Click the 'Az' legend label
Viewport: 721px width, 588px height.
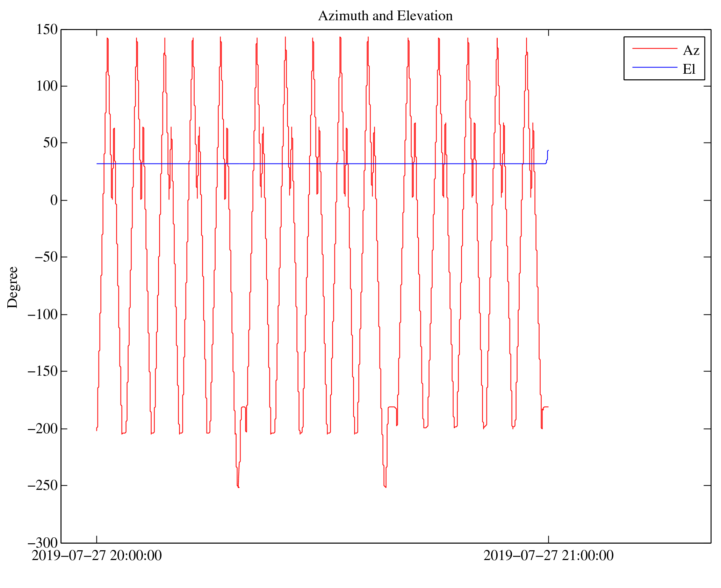(691, 51)
